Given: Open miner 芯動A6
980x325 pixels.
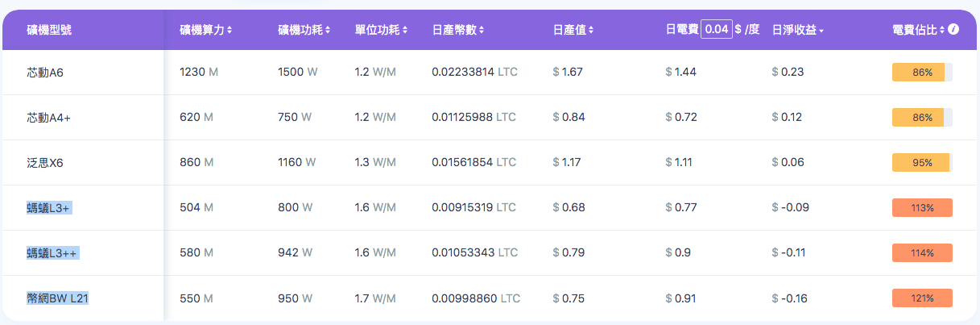Looking at the screenshot, I should [45, 72].
